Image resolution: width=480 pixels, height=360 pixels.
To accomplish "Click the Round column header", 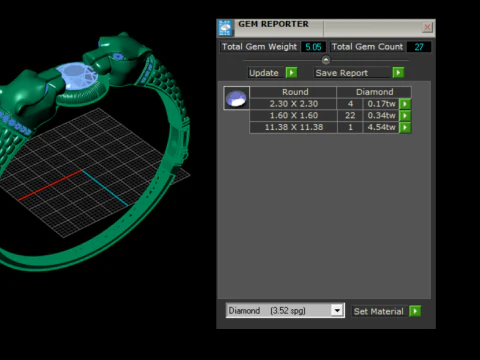I will (x=293, y=92).
